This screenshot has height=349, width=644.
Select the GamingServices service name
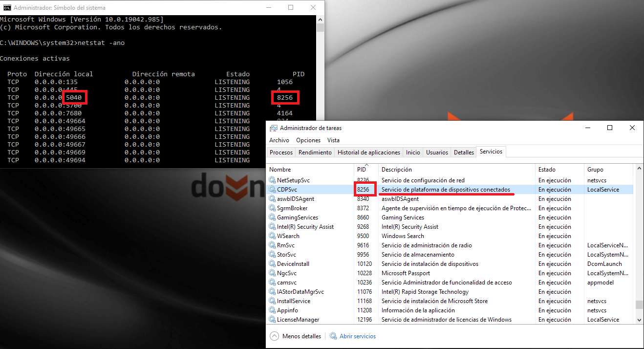pos(298,218)
